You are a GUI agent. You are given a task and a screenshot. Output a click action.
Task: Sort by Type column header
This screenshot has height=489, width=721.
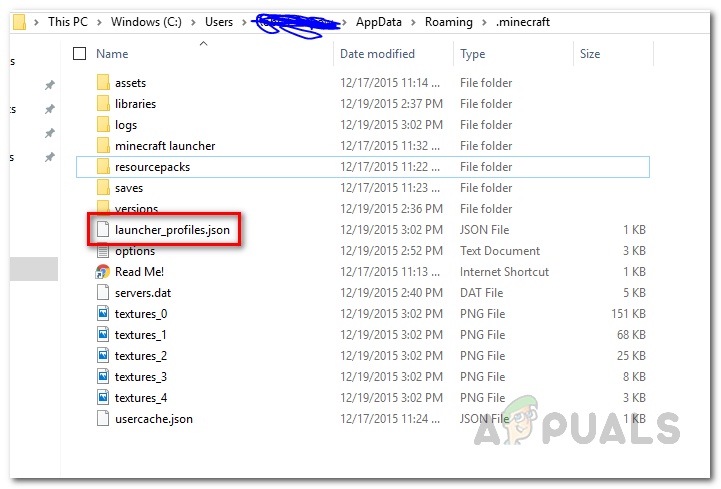[x=472, y=54]
